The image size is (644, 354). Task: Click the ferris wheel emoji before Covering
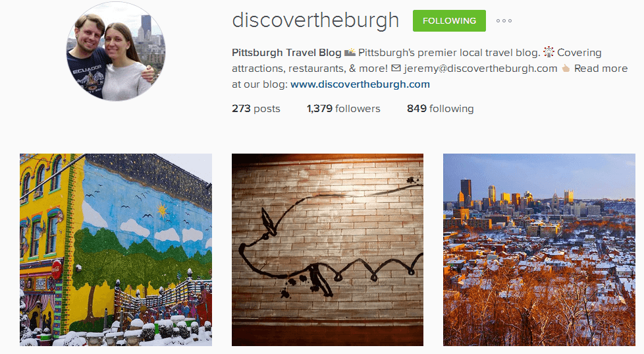coord(549,52)
